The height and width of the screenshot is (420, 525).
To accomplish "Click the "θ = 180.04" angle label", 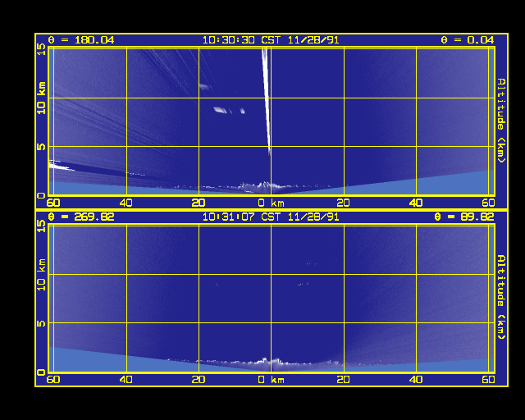I will [81, 40].
